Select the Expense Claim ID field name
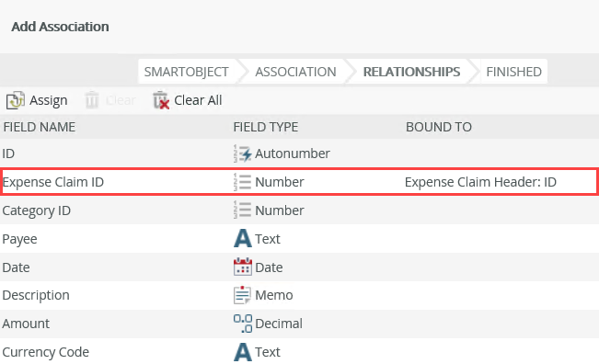This screenshot has height=364, width=599. click(53, 182)
